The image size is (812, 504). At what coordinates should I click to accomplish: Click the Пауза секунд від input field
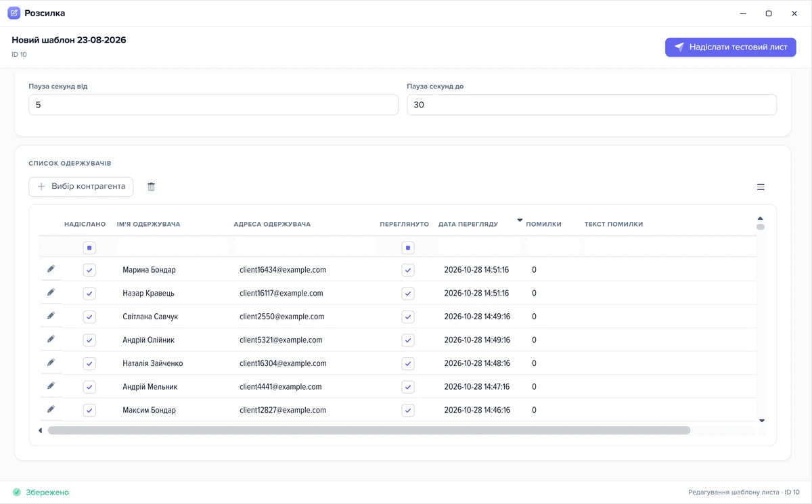pyautogui.click(x=214, y=105)
